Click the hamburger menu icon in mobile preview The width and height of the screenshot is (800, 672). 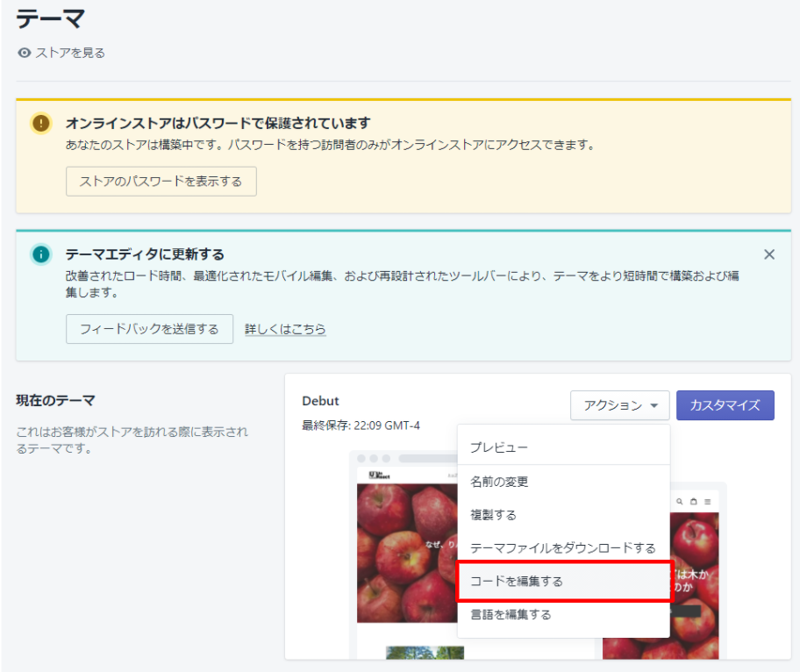click(708, 502)
